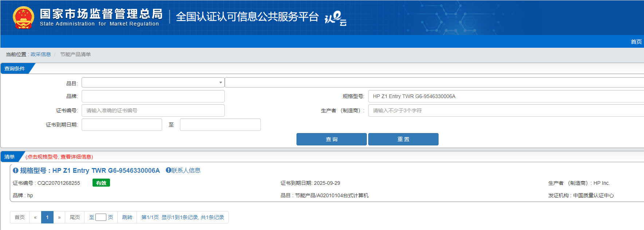
Task: Select the 查询条件 tab header
Action: point(15,69)
